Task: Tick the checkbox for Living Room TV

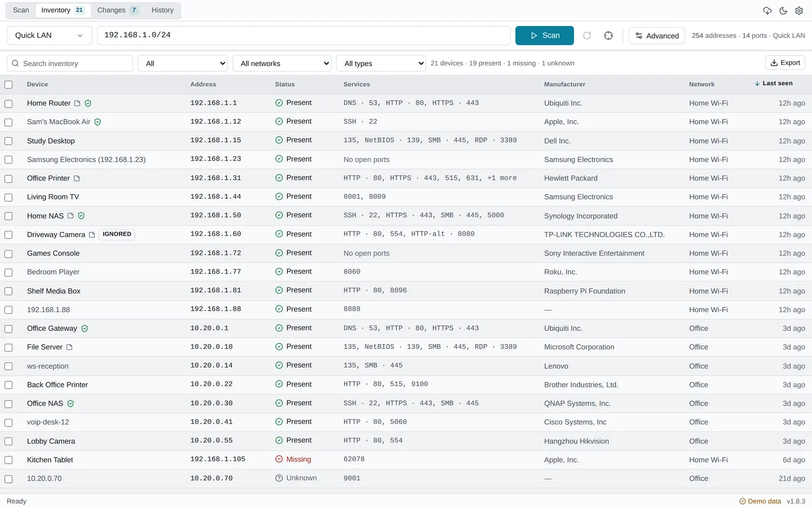Action: tap(8, 198)
